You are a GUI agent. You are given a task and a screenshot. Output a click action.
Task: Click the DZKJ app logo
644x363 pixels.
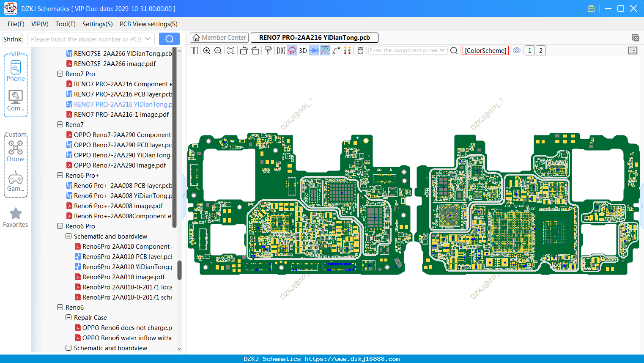pos(10,8)
